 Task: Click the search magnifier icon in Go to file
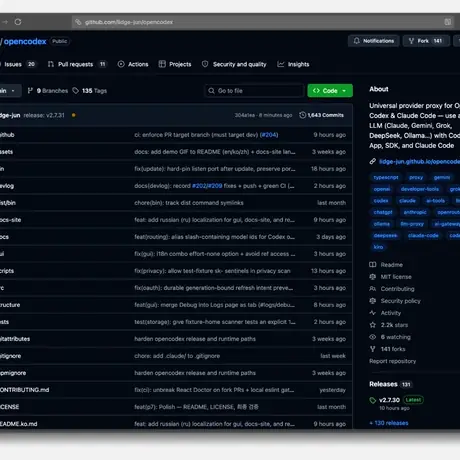(x=211, y=91)
